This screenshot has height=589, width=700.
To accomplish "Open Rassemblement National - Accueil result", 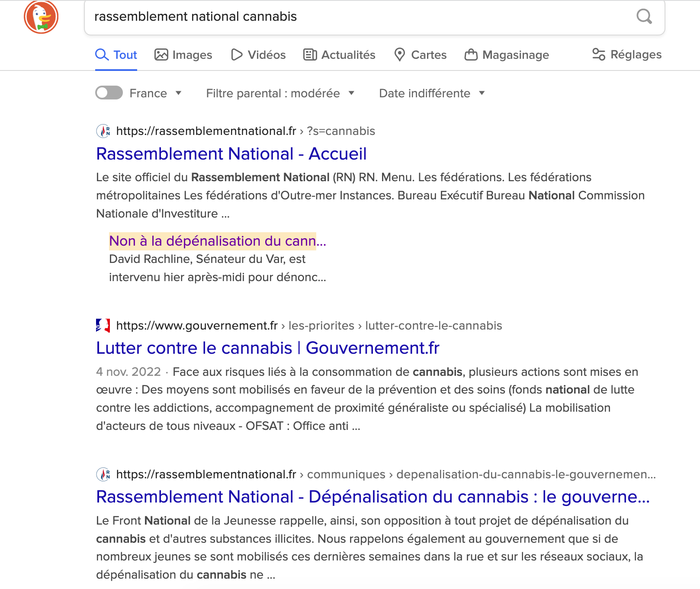I will tap(231, 154).
